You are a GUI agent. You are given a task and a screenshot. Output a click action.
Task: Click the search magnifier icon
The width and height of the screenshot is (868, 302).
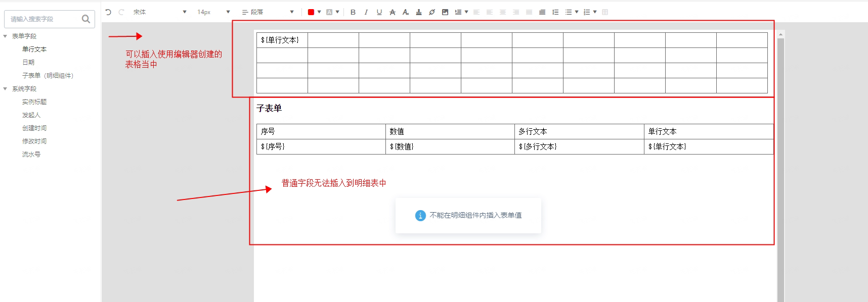tap(86, 19)
